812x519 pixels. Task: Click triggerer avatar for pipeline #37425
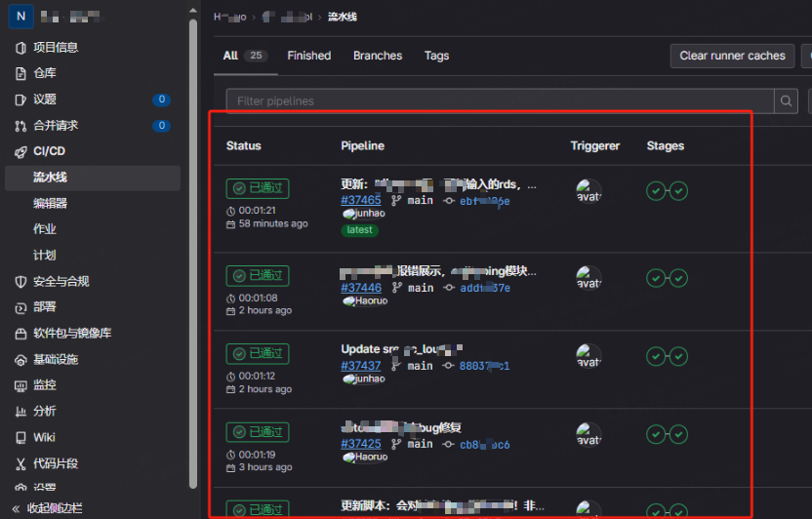(589, 435)
